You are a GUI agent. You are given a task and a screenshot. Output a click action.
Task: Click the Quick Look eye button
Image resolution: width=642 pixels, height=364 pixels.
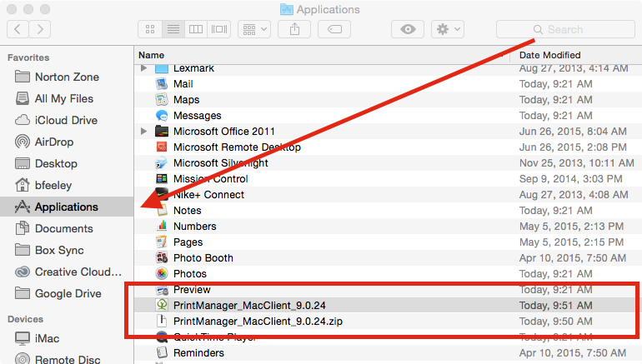click(408, 29)
